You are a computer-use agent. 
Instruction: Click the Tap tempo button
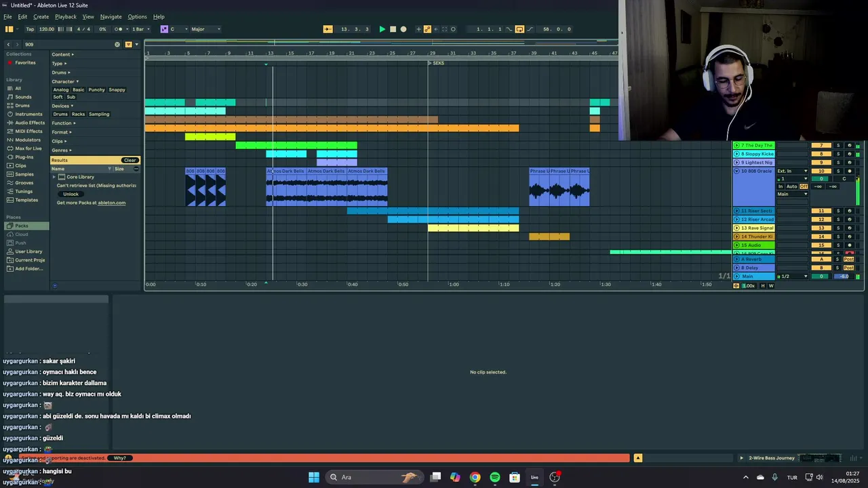30,29
